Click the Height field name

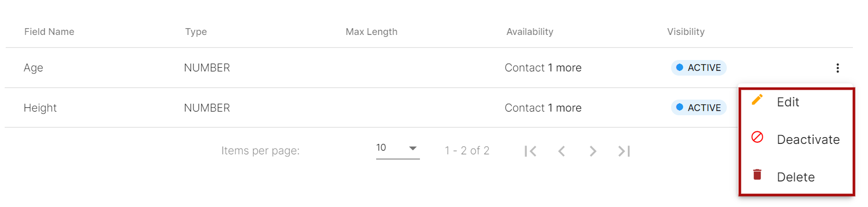pyautogui.click(x=40, y=108)
